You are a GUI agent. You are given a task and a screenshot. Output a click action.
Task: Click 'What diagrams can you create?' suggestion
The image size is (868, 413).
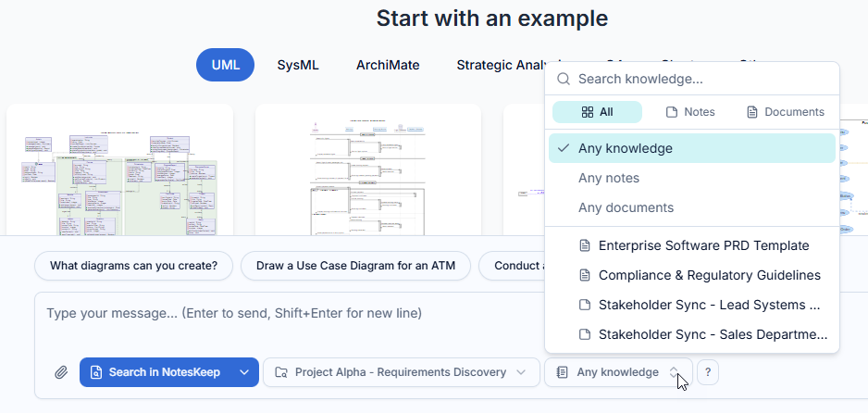pos(133,266)
